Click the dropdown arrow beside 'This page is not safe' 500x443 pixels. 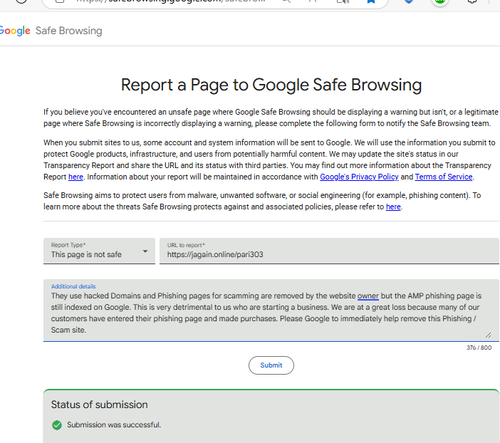tap(145, 251)
